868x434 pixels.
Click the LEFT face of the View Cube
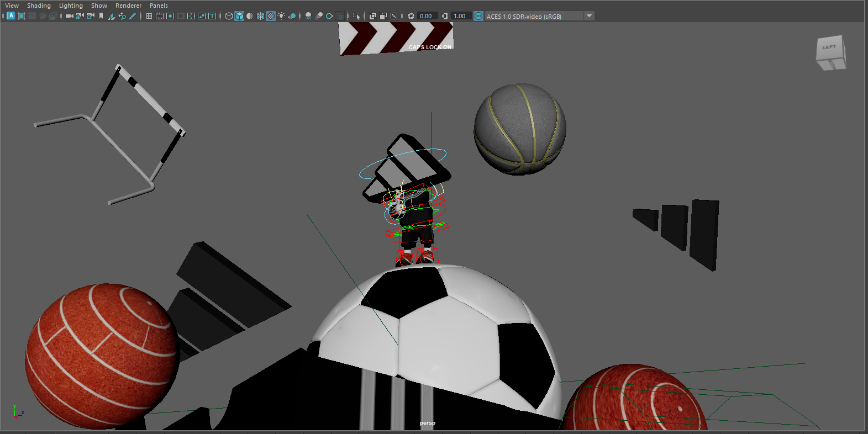pos(829,47)
